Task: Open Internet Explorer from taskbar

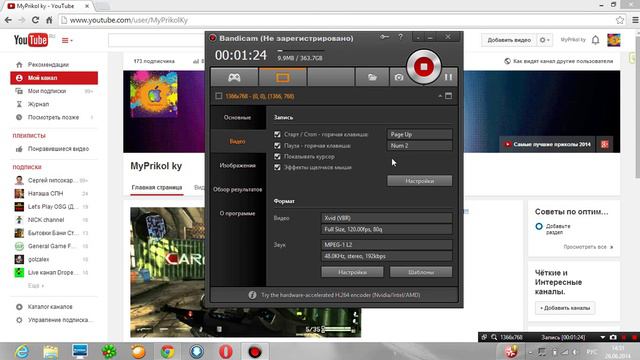Action: 21,351
